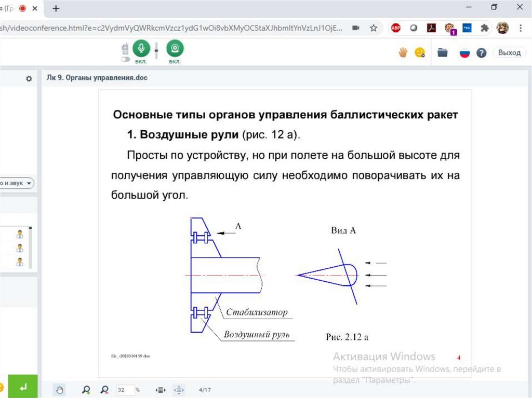Click the 'Рис. 2.12 а' caption
This screenshot has width=532, height=398.
pyautogui.click(x=347, y=337)
